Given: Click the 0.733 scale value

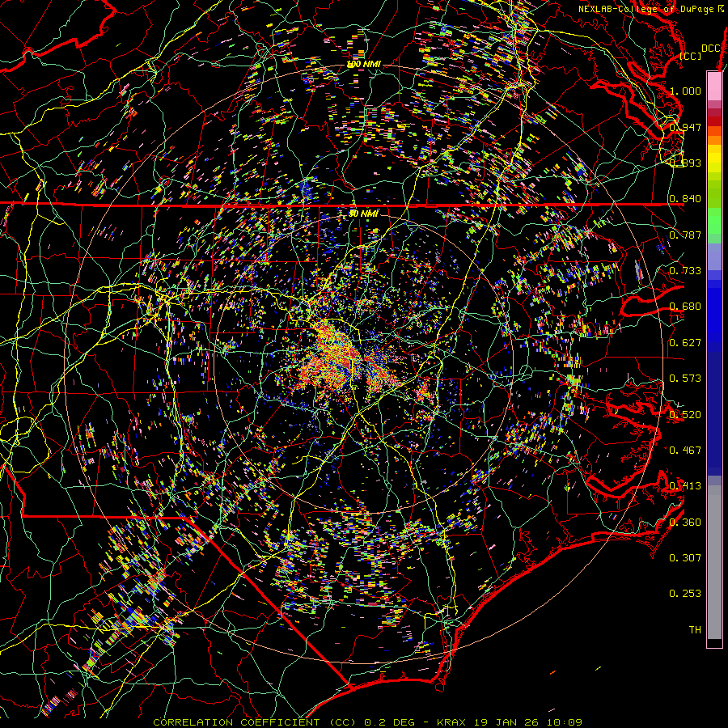Looking at the screenshot, I should (x=685, y=271).
